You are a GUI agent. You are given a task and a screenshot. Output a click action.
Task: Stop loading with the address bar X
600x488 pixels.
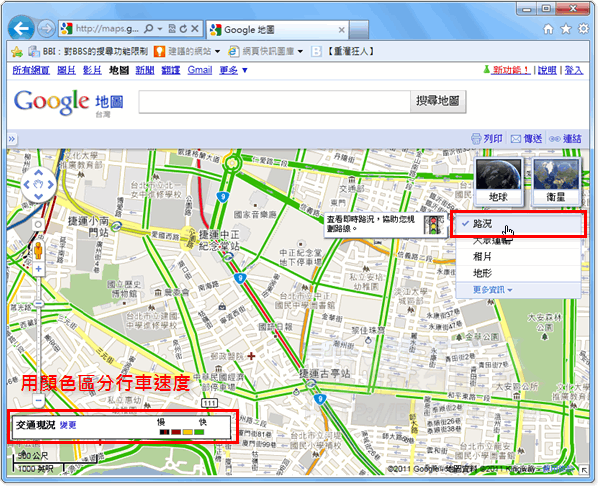194,29
